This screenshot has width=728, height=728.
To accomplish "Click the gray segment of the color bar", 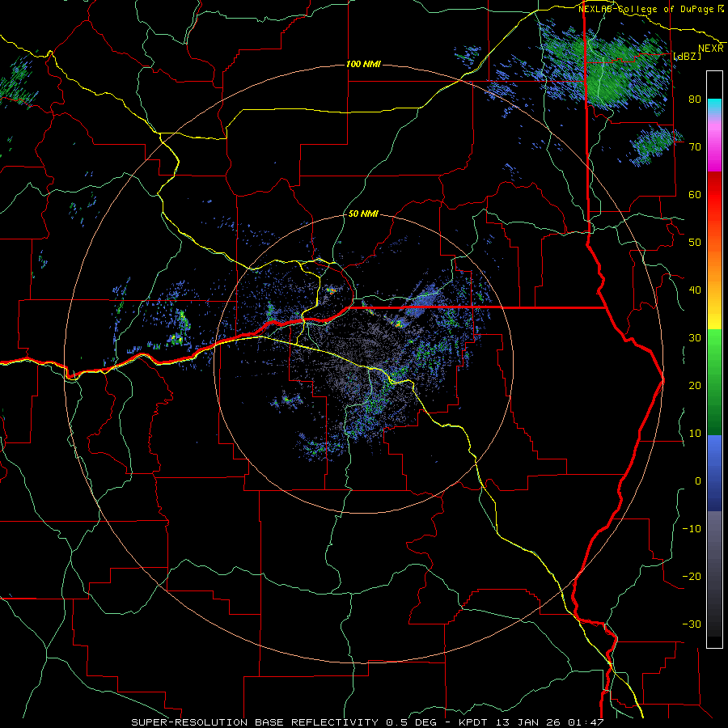I will [714, 574].
